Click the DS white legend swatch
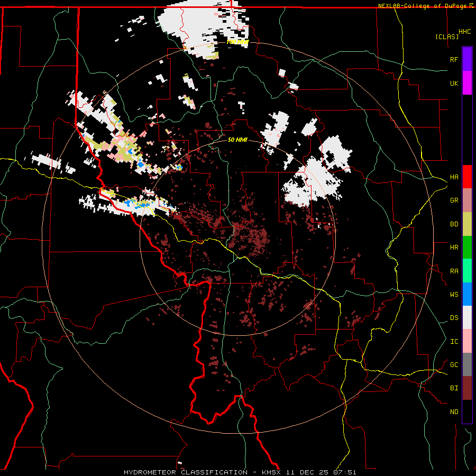476x476 pixels. (x=467, y=317)
